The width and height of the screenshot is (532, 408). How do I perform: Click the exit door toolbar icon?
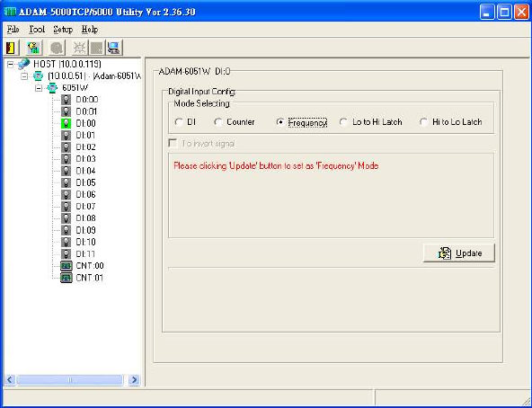11,48
